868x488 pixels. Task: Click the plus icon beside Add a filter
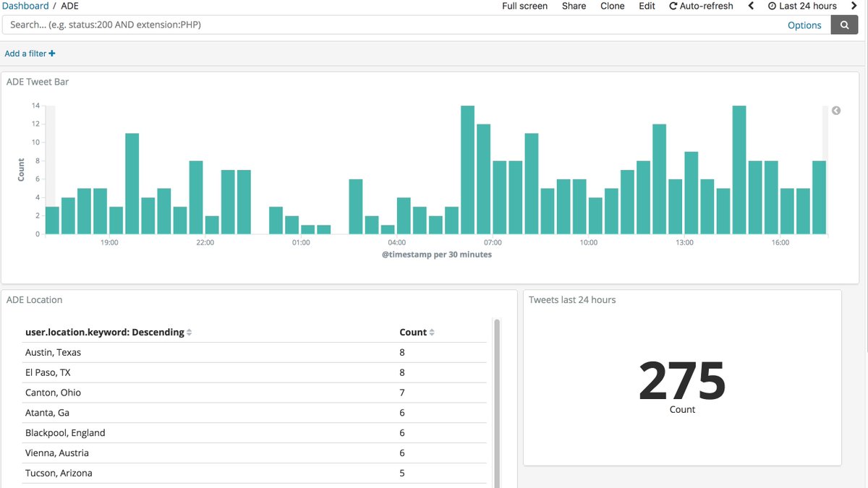point(52,53)
